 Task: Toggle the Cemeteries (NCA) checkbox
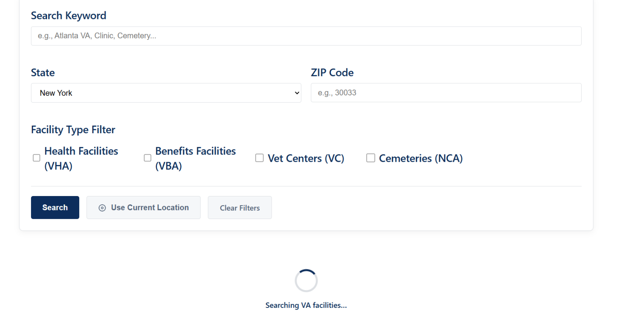pos(371,158)
